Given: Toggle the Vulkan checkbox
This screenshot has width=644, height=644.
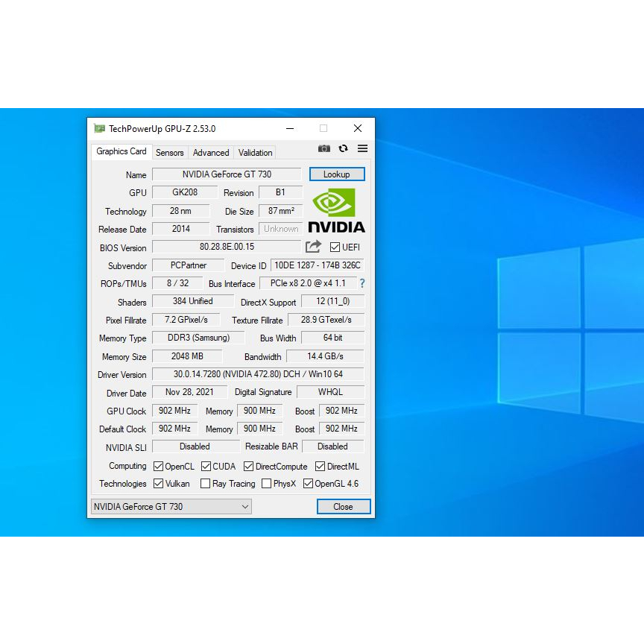Looking at the screenshot, I should (159, 484).
